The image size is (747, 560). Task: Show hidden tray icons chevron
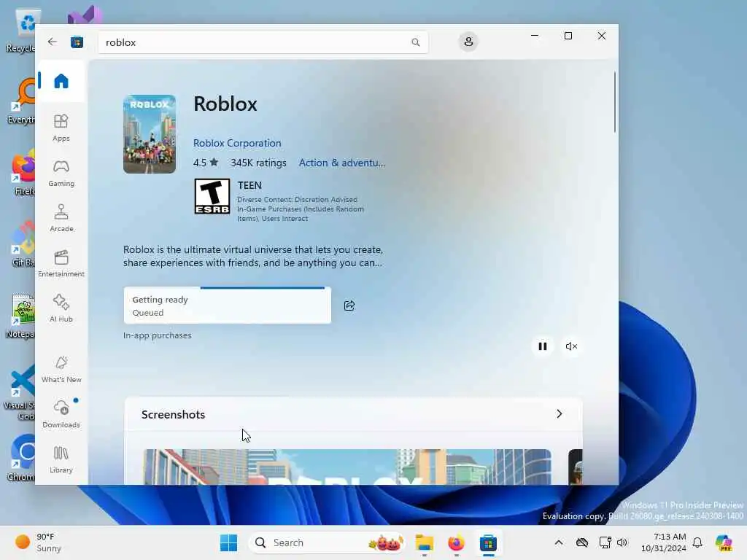pyautogui.click(x=559, y=542)
